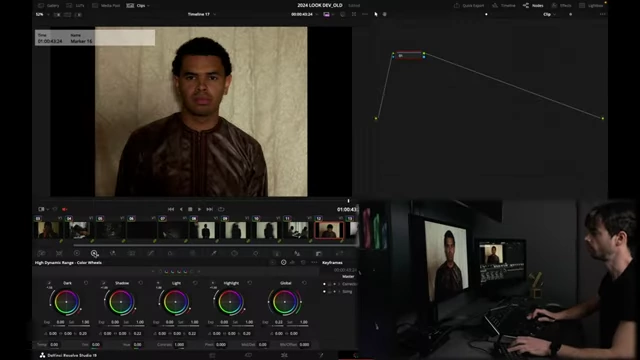Reset the Shadow zone wheel

pyautogui.click(x=141, y=282)
